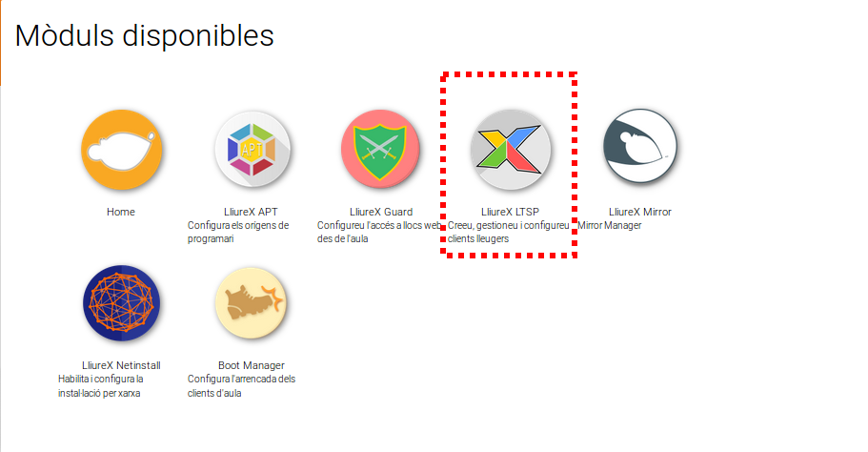
Task: Select "Habilita i configura la instal·lació" description
Action: 101,386
